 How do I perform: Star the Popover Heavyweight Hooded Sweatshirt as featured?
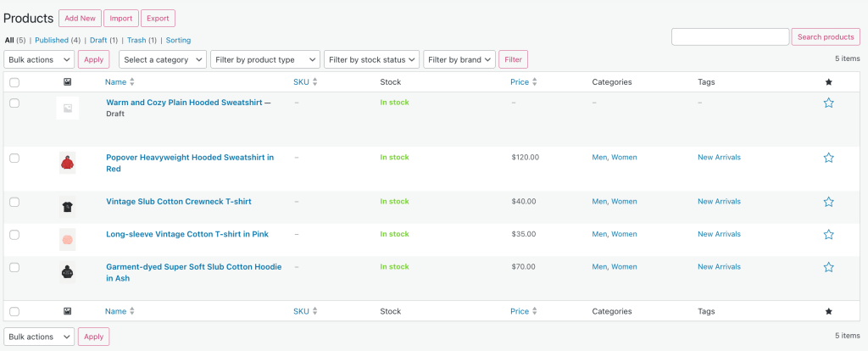point(828,158)
